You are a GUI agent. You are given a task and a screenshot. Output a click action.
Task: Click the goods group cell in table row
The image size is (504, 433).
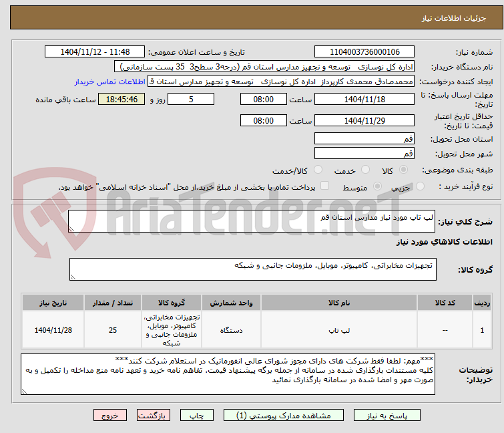point(172,329)
